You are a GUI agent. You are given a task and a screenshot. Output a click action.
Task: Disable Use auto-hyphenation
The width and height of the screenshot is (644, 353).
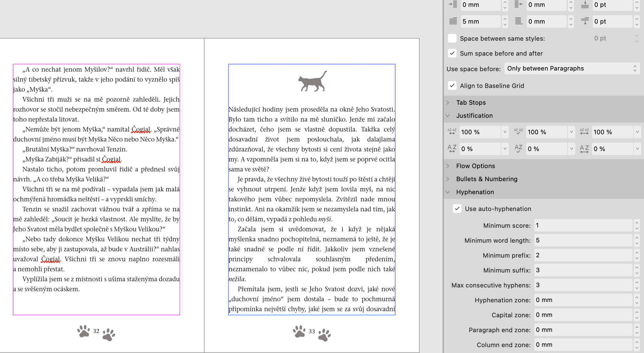pos(457,209)
